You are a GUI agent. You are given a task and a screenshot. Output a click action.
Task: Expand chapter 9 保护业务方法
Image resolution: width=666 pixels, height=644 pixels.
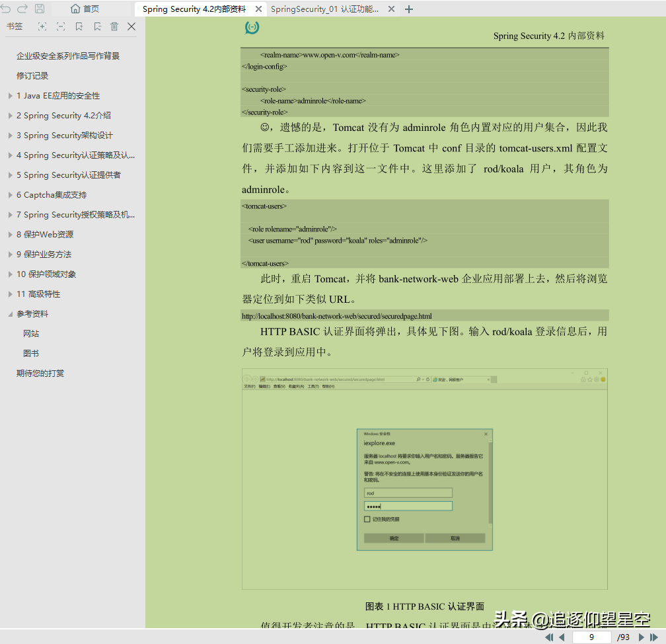click(x=10, y=254)
